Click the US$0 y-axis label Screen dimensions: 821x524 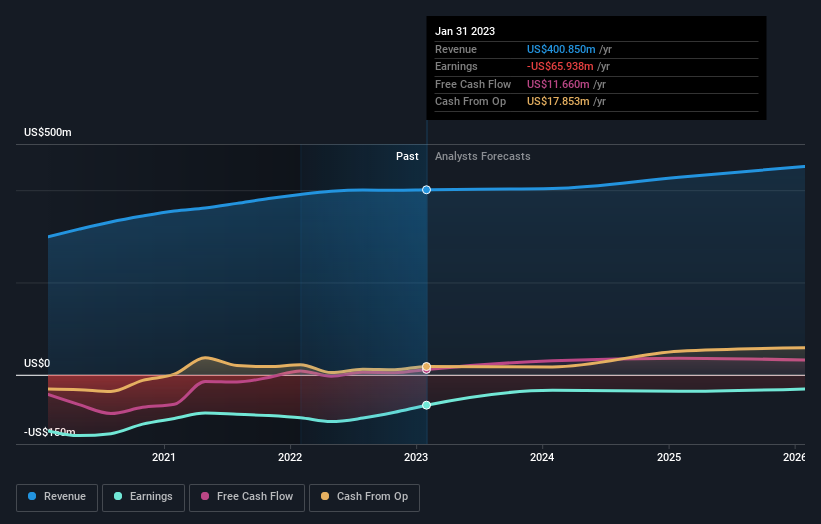(x=37, y=363)
